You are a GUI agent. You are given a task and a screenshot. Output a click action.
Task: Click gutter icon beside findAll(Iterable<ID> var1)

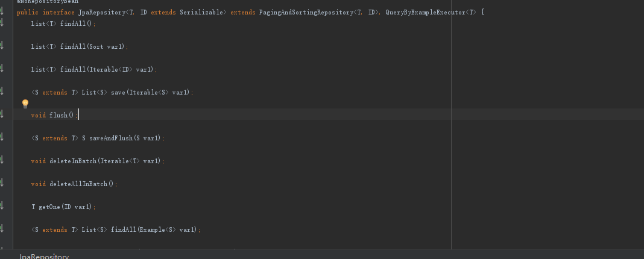2,69
